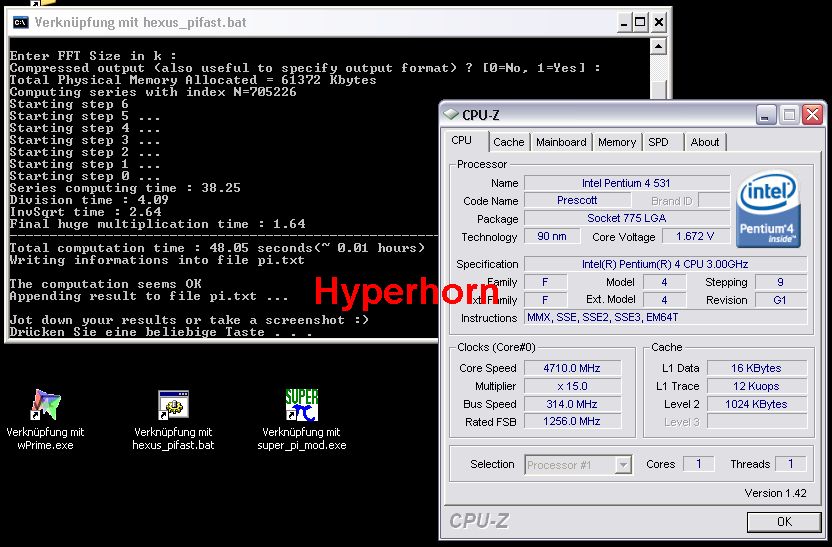Click 'Final huge multiplication time : 1.64' line
Viewport: 832px width, 547px height.
[158, 224]
